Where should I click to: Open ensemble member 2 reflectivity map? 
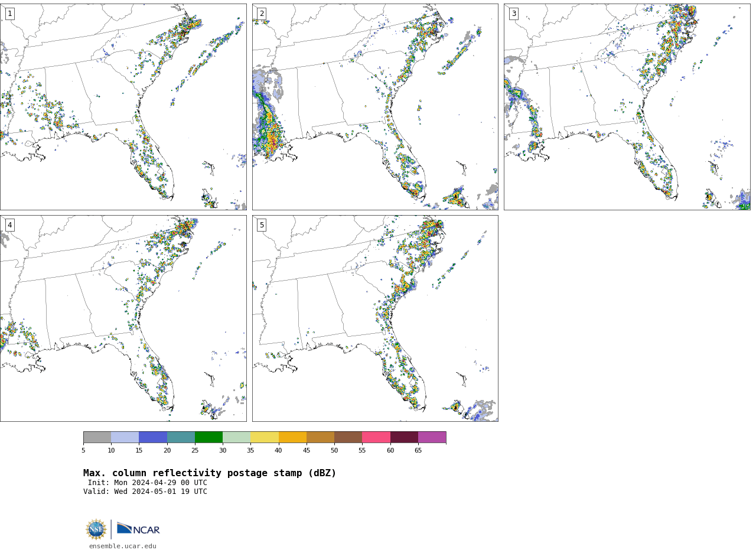[375, 107]
